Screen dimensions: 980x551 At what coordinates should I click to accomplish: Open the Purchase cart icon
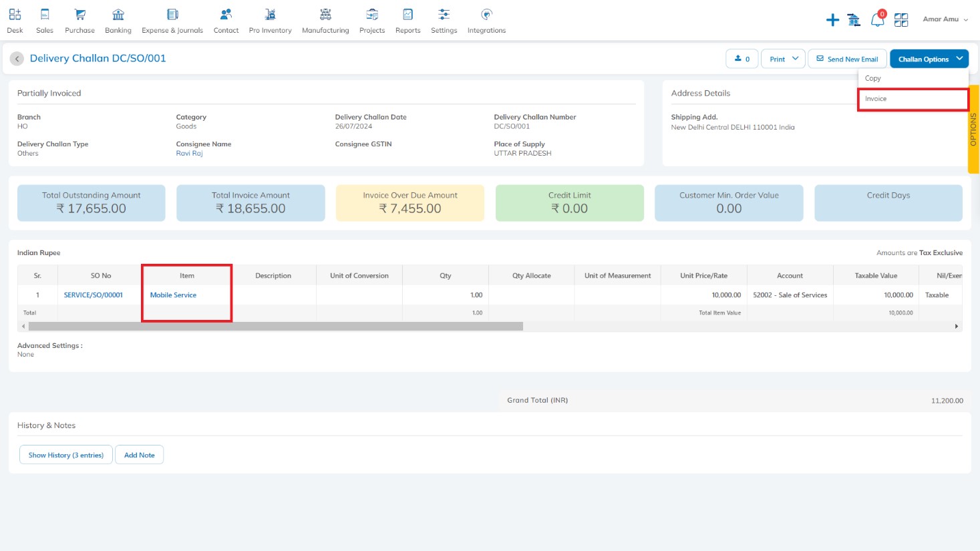(79, 14)
